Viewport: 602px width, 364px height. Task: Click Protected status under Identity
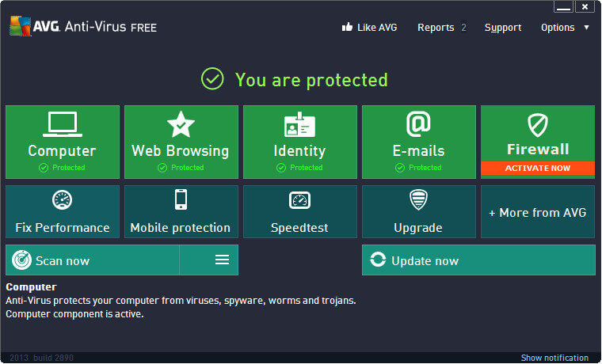click(x=299, y=168)
